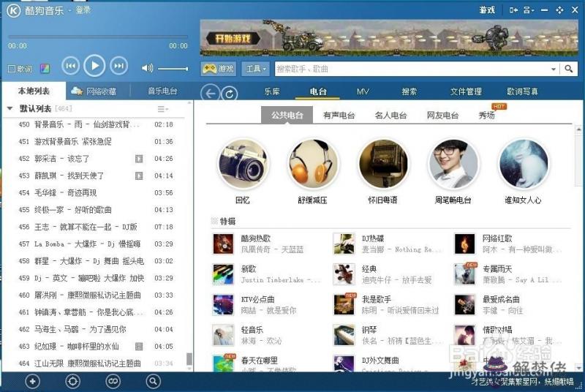Open the colorful skin icon
The image size is (585, 392).
click(45, 69)
